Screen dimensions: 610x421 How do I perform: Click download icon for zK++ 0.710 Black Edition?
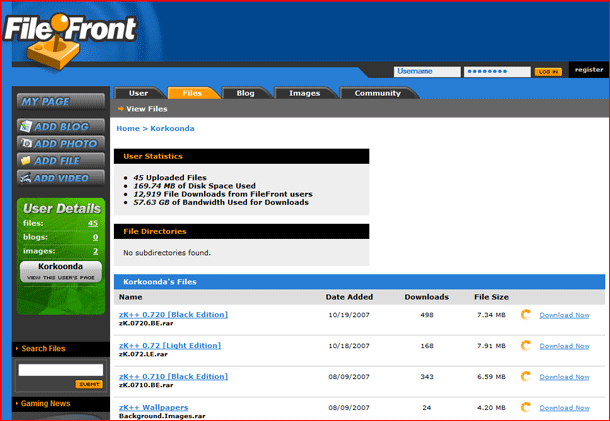pyautogui.click(x=526, y=376)
